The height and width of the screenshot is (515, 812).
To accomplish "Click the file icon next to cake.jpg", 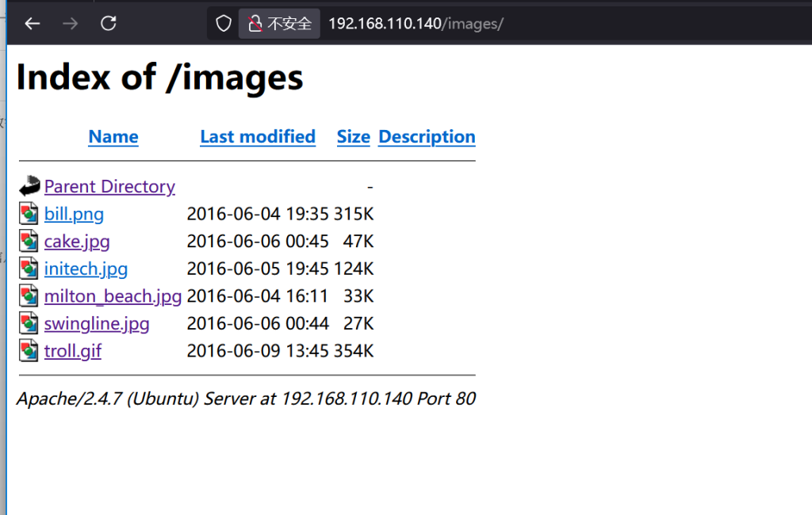I will click(x=29, y=242).
